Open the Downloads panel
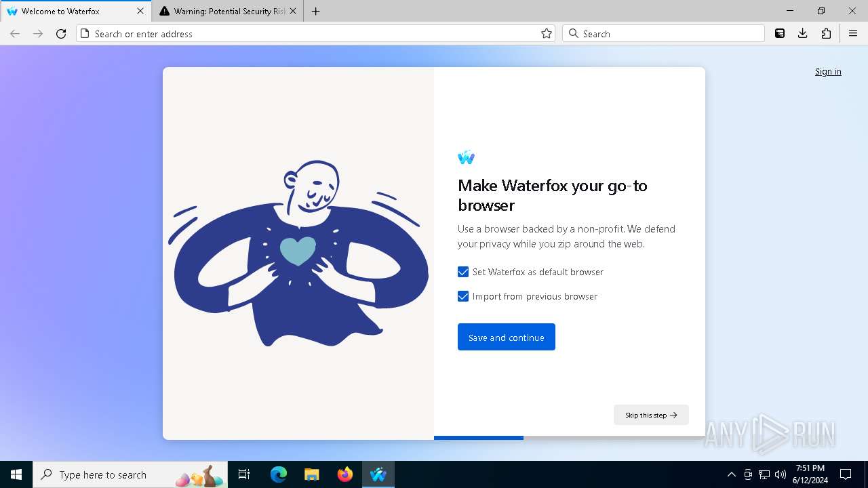868x488 pixels. 803,34
